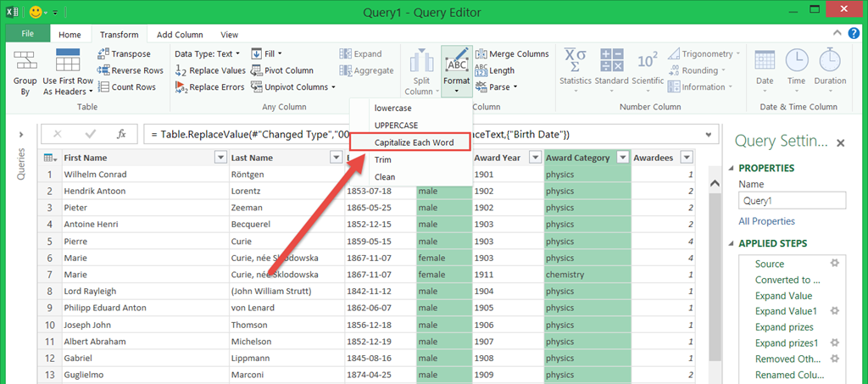The height and width of the screenshot is (384, 868).
Task: Switch to the Add Column tab
Action: click(180, 35)
